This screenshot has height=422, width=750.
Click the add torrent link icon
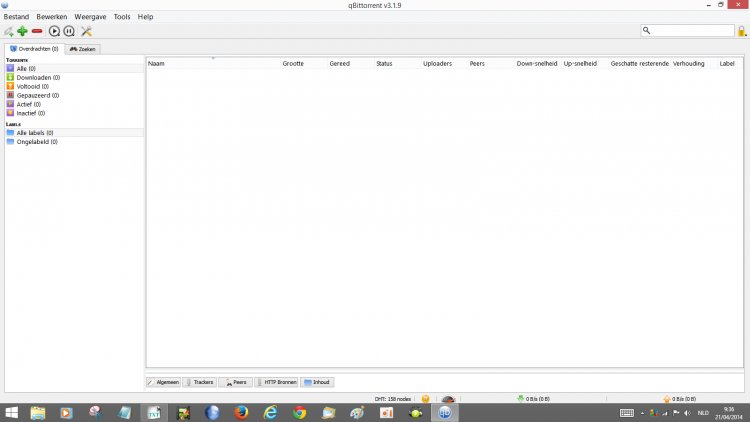click(8, 31)
